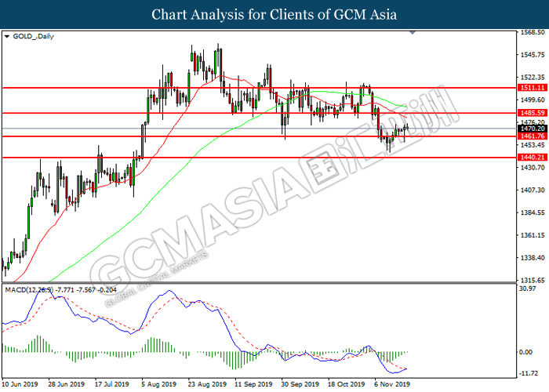The height and width of the screenshot is (392, 549).
Task: Click the 1568.50 price axis value
Action: click(533, 32)
